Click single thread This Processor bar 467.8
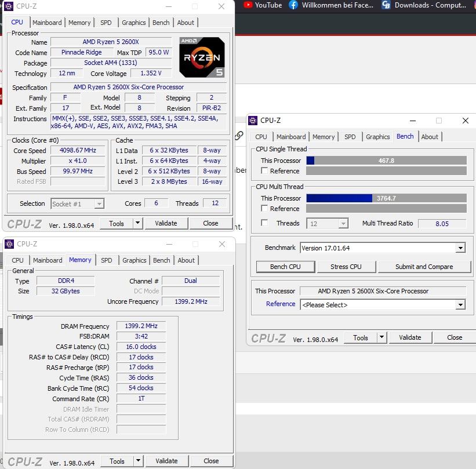This screenshot has height=469, width=476. click(386, 160)
